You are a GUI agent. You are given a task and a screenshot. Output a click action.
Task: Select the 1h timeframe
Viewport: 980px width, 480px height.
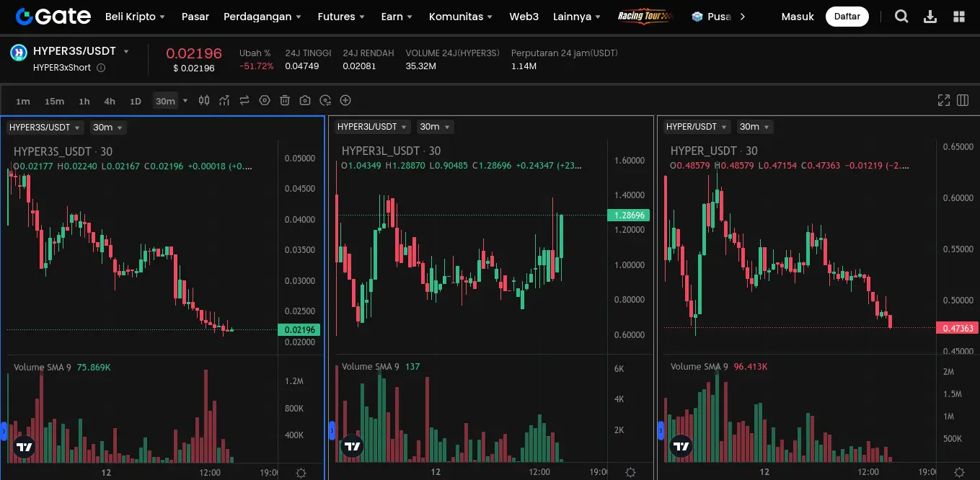tap(84, 101)
